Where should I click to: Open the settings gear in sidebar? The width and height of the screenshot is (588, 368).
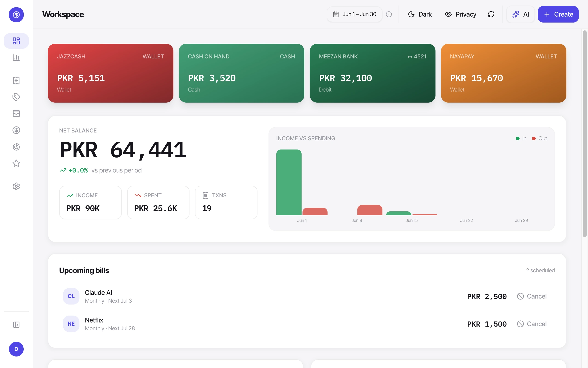click(x=16, y=186)
